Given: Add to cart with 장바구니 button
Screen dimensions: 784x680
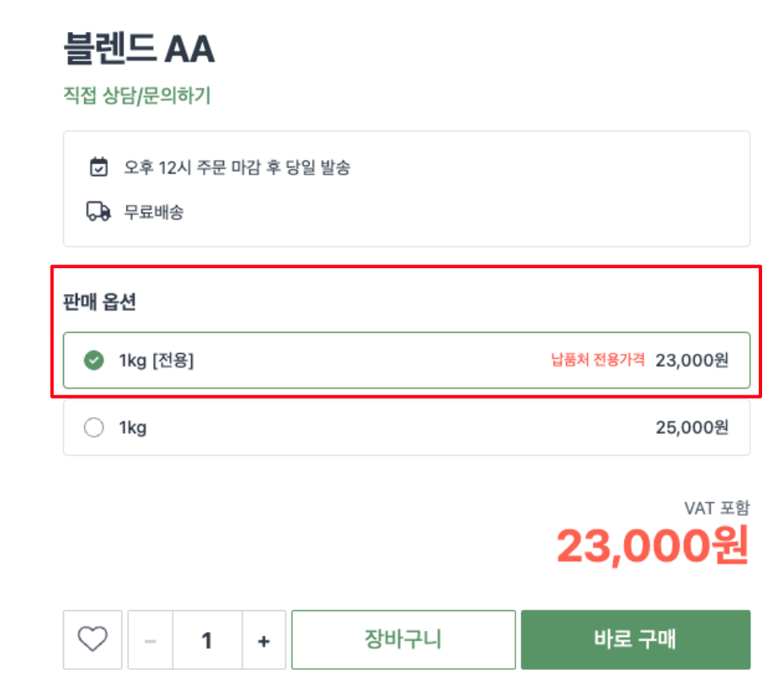Looking at the screenshot, I should 403,640.
